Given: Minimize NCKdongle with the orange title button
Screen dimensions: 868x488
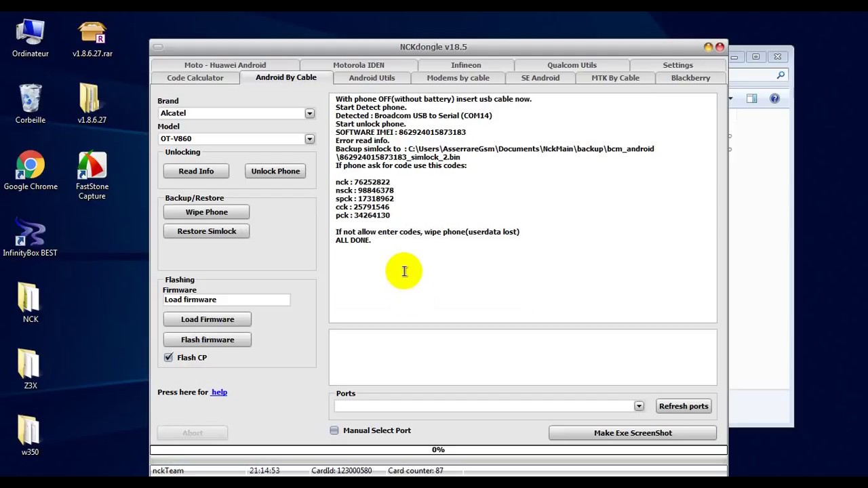Looking at the screenshot, I should click(x=708, y=47).
